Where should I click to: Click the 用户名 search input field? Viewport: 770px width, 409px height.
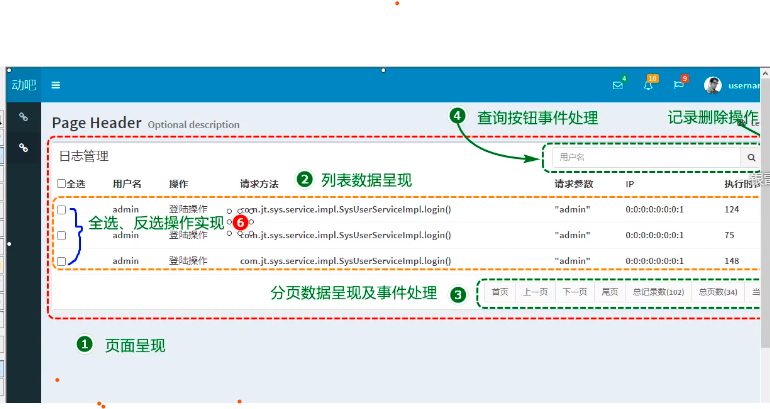click(x=646, y=158)
